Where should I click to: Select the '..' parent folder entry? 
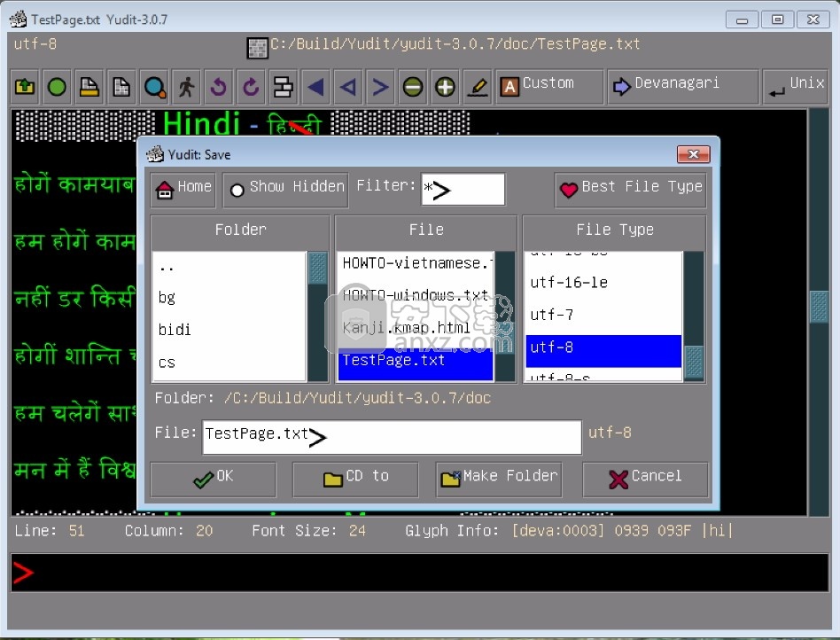pyautogui.click(x=229, y=267)
